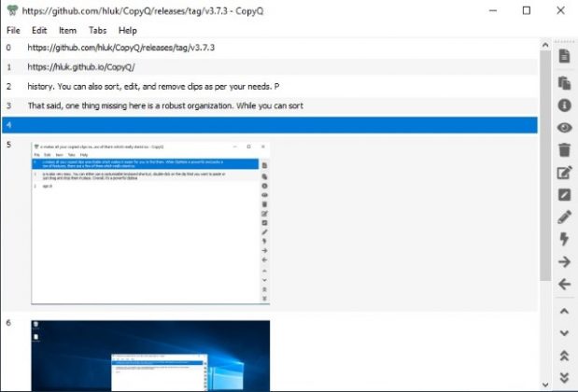Move item down with single chevron

[x=564, y=333]
